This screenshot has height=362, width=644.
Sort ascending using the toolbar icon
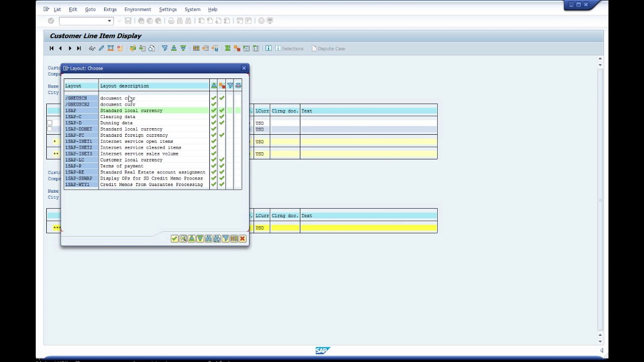point(174,48)
